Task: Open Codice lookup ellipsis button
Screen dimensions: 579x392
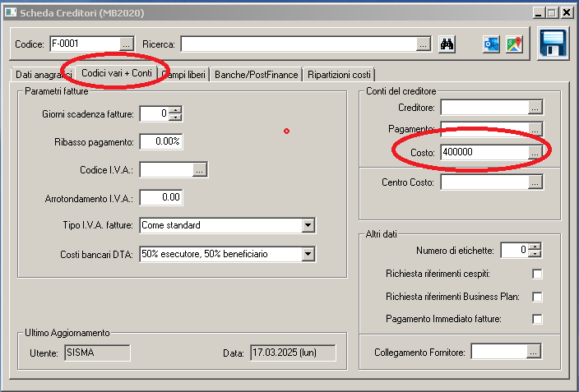Action: [126, 44]
